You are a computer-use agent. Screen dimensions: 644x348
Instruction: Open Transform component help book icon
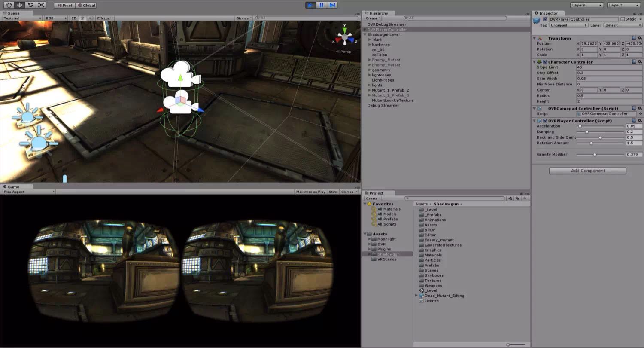(x=634, y=38)
